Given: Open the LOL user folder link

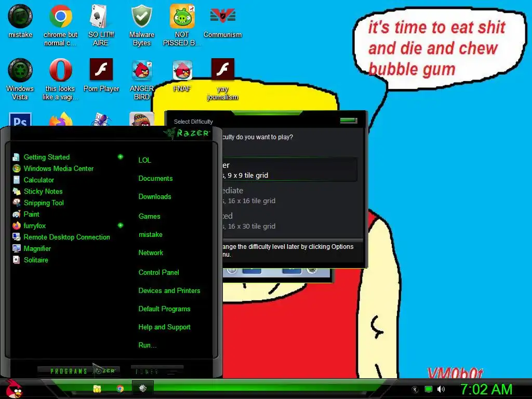Looking at the screenshot, I should [144, 160].
